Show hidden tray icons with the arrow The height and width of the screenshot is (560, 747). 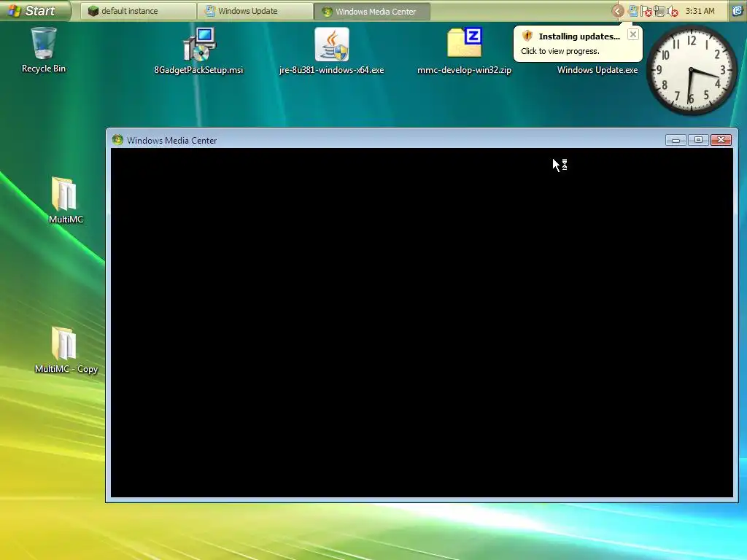(x=618, y=11)
